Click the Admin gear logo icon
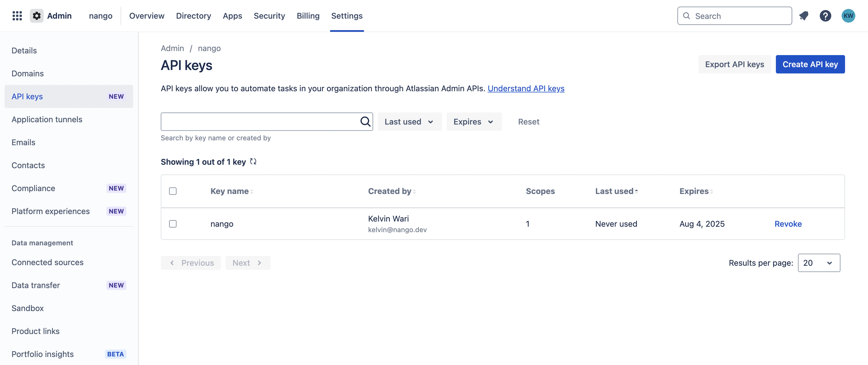 point(36,16)
